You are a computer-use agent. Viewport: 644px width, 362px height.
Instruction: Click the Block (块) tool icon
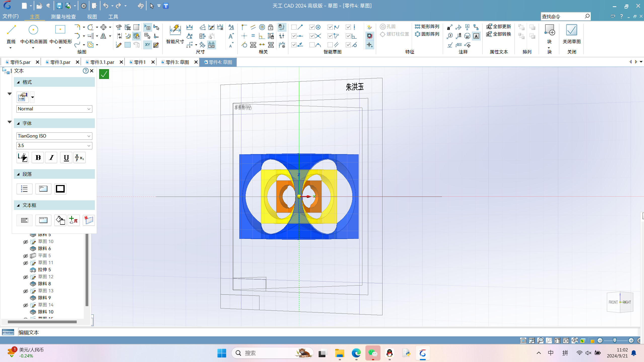549,30
